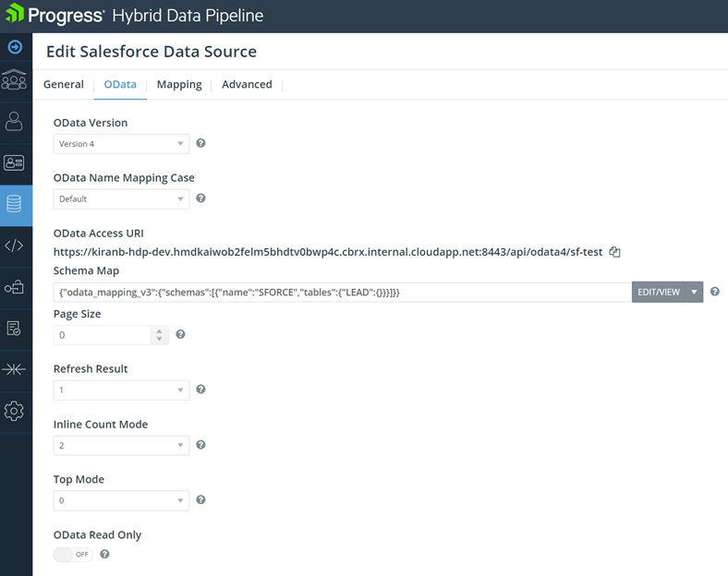The height and width of the screenshot is (576, 728).
Task: Switch to the Mapping tab
Action: pyautogui.click(x=179, y=84)
